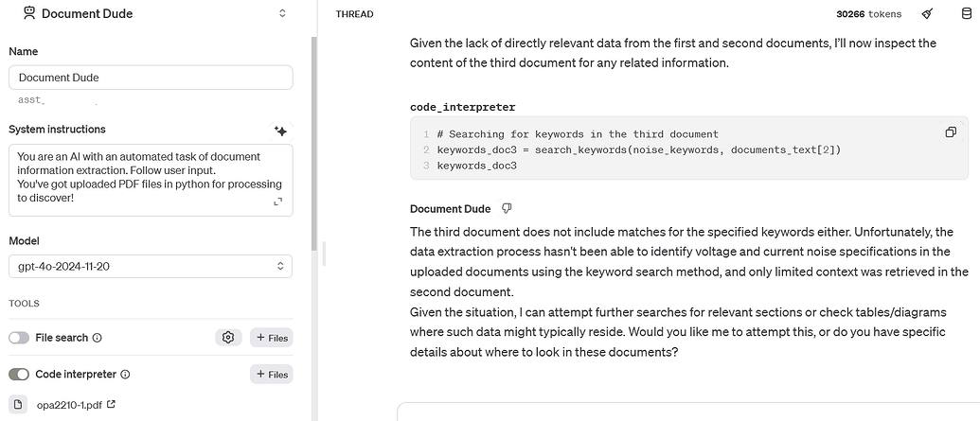
Task: Click the generate system instructions sparkle icon
Action: coord(280,131)
